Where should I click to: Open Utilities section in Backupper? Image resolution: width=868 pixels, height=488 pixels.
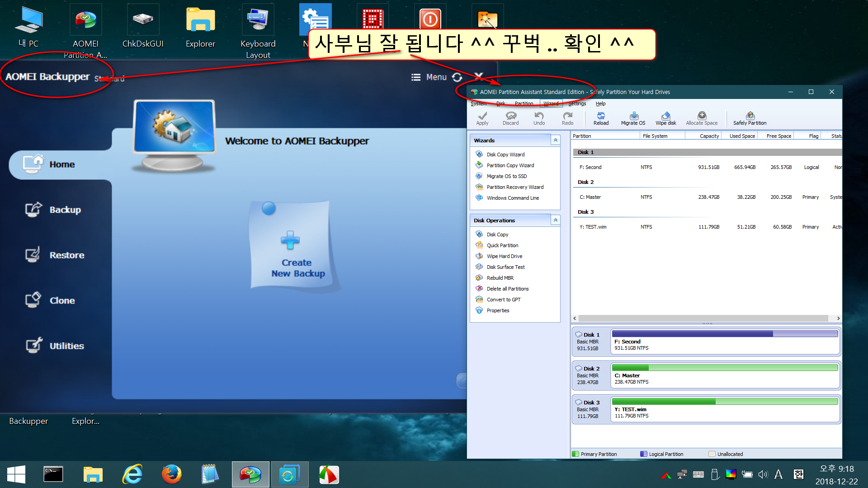(x=55, y=346)
